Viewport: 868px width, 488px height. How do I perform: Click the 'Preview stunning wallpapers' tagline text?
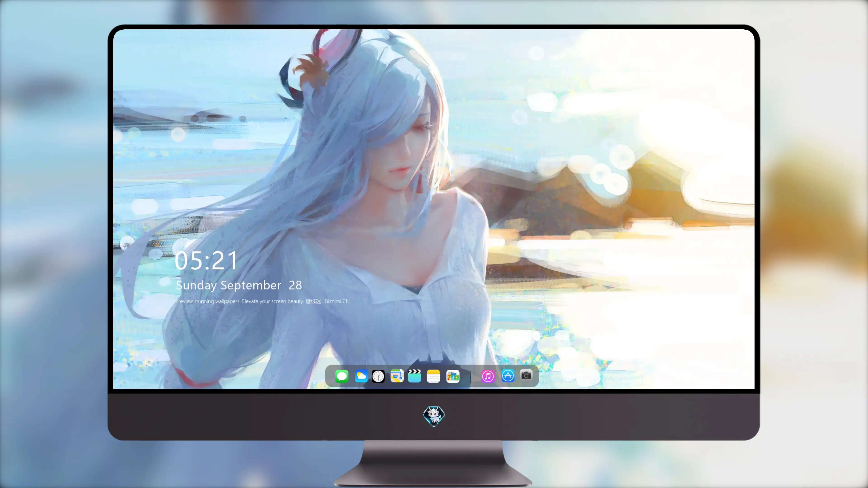pos(262,301)
